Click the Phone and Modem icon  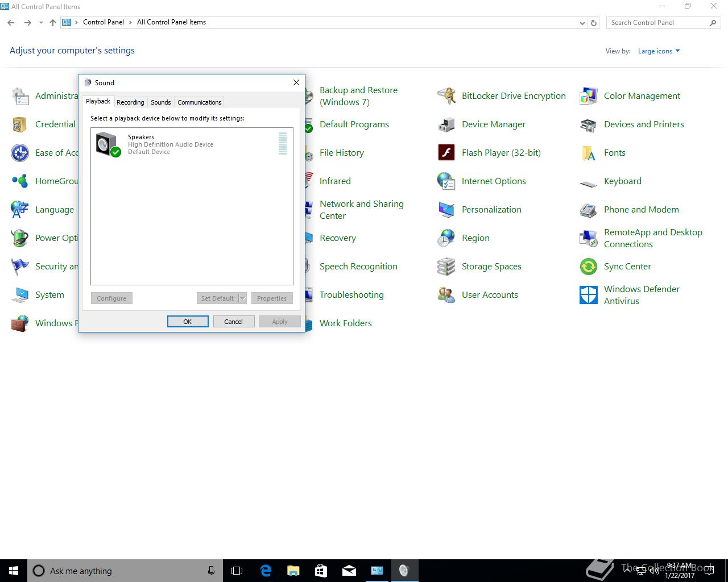[589, 210]
